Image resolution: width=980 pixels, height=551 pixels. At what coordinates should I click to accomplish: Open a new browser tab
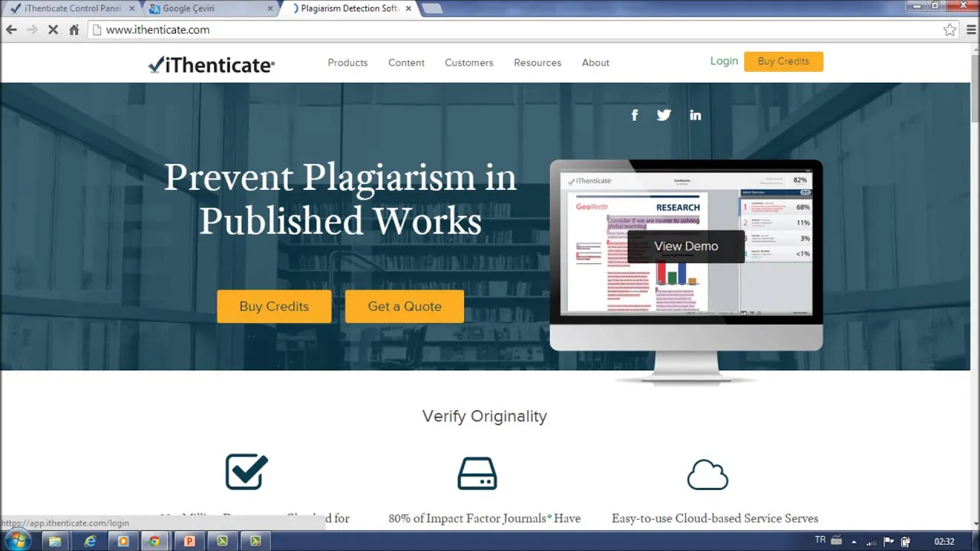pyautogui.click(x=432, y=8)
